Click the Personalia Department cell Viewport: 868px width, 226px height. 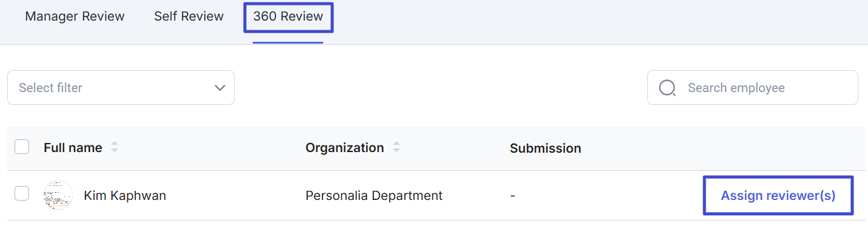pos(374,196)
